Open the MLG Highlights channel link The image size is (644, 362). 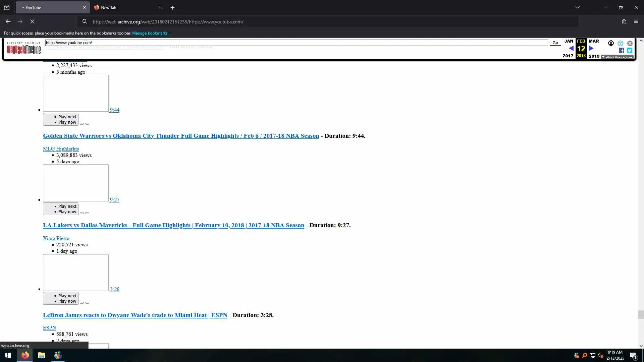click(x=61, y=149)
